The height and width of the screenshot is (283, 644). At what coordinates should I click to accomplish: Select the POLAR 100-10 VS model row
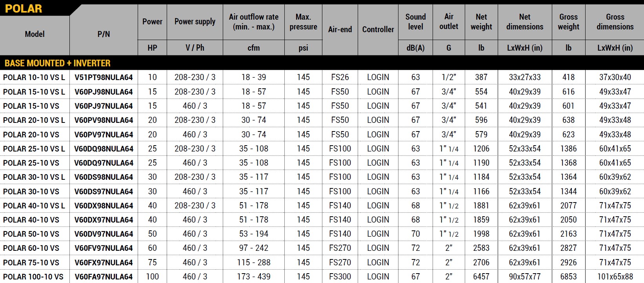tap(33, 277)
